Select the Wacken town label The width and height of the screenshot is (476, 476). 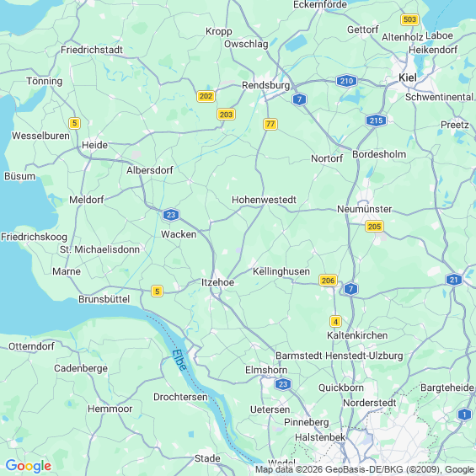tap(179, 234)
